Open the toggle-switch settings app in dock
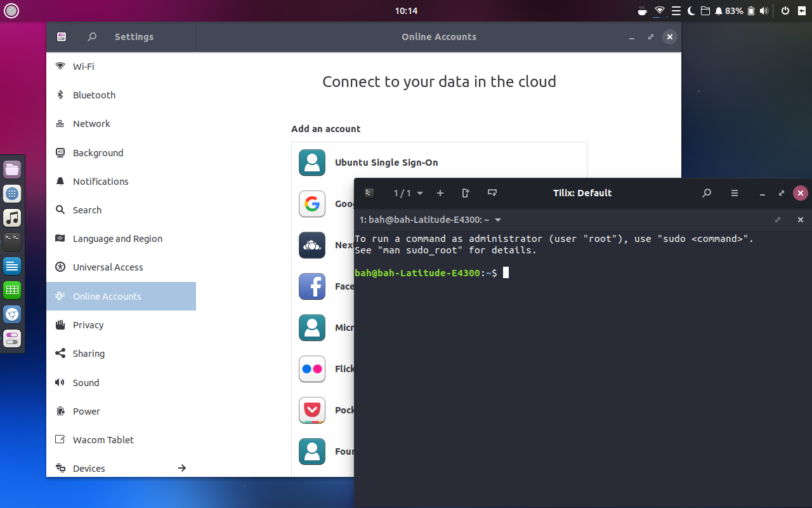 [12, 338]
